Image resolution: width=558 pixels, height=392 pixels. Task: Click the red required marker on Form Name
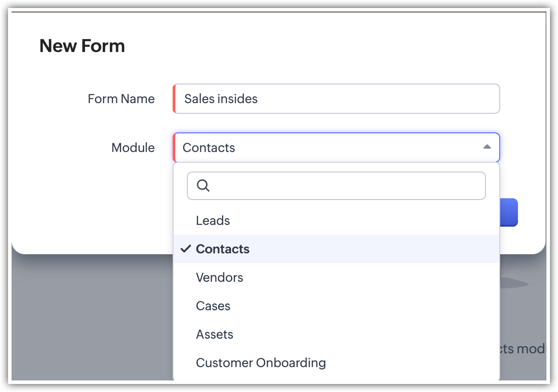pyautogui.click(x=174, y=99)
